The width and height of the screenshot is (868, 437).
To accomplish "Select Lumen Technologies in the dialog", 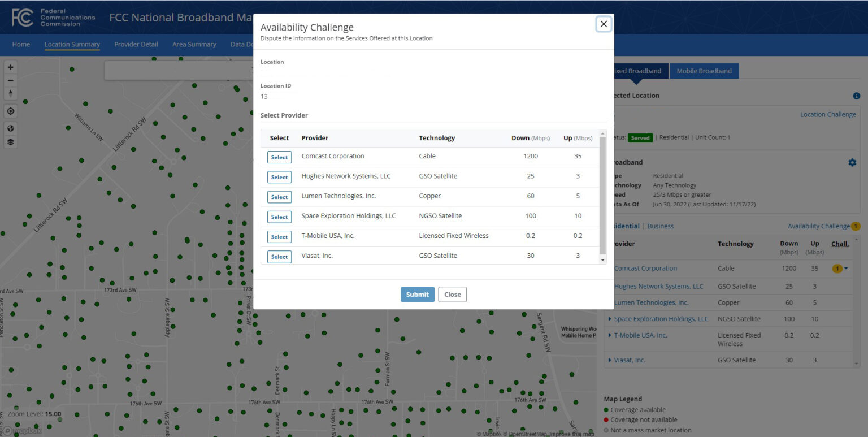I will (x=279, y=197).
